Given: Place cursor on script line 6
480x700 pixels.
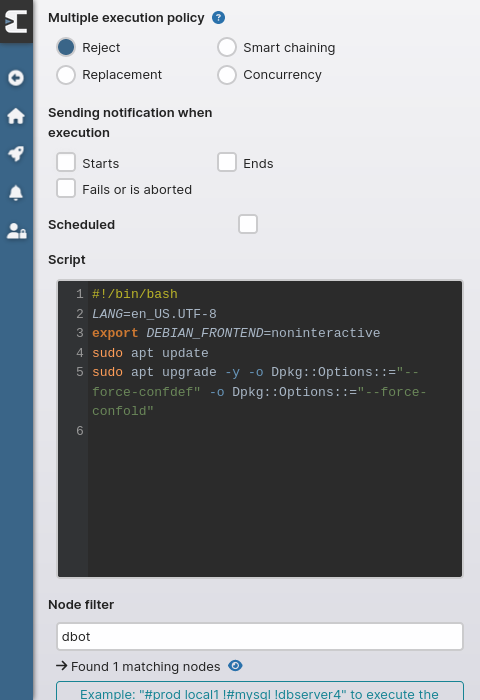Looking at the screenshot, I should pyautogui.click(x=275, y=431).
